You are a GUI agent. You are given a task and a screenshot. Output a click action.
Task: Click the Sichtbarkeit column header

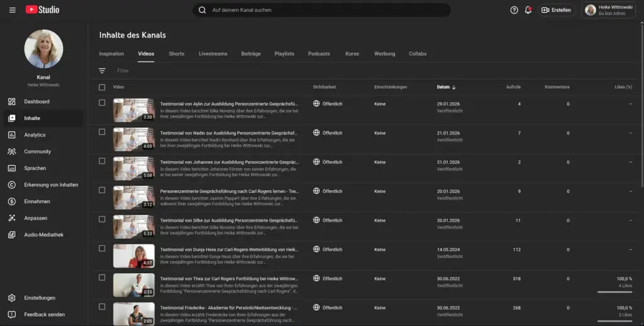point(324,87)
